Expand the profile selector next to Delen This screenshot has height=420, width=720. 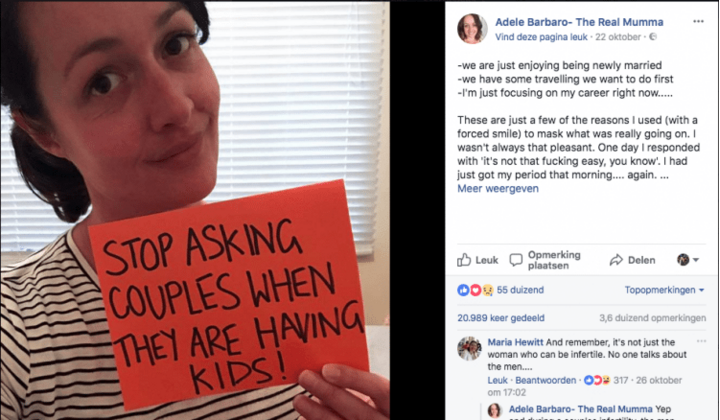[688, 260]
